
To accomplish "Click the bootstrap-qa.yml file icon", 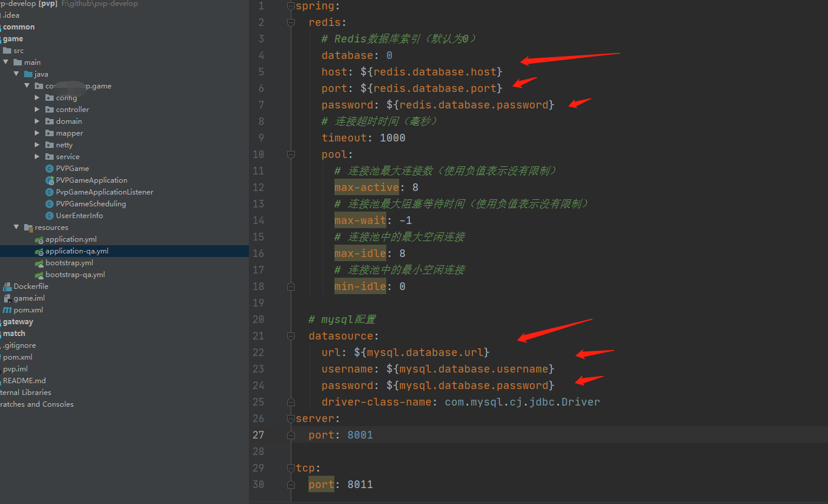I will [x=39, y=275].
